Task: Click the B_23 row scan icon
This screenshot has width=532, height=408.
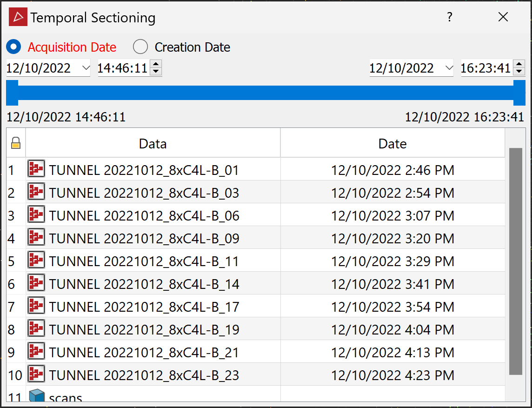Action: tap(36, 375)
